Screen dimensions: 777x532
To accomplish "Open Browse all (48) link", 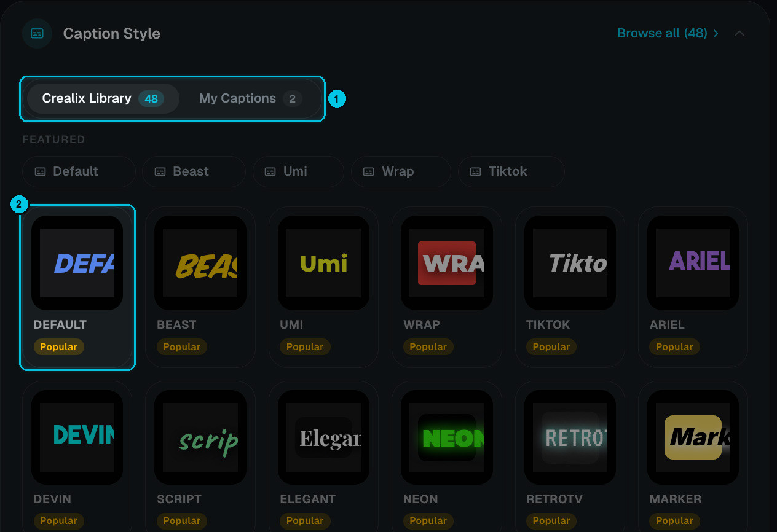I will 668,33.
